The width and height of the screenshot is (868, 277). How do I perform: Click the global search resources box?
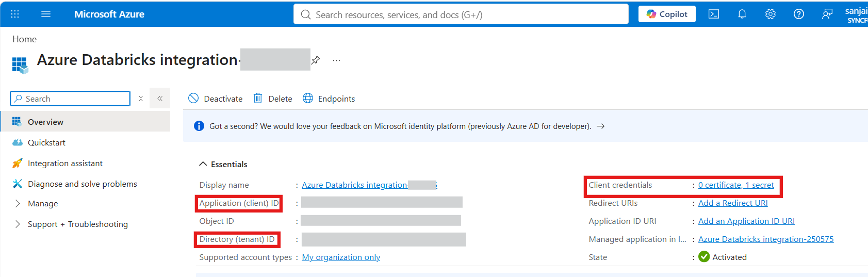461,14
